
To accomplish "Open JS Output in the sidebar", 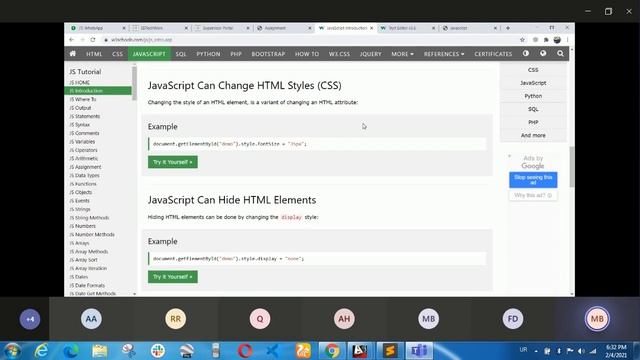I will [x=80, y=108].
